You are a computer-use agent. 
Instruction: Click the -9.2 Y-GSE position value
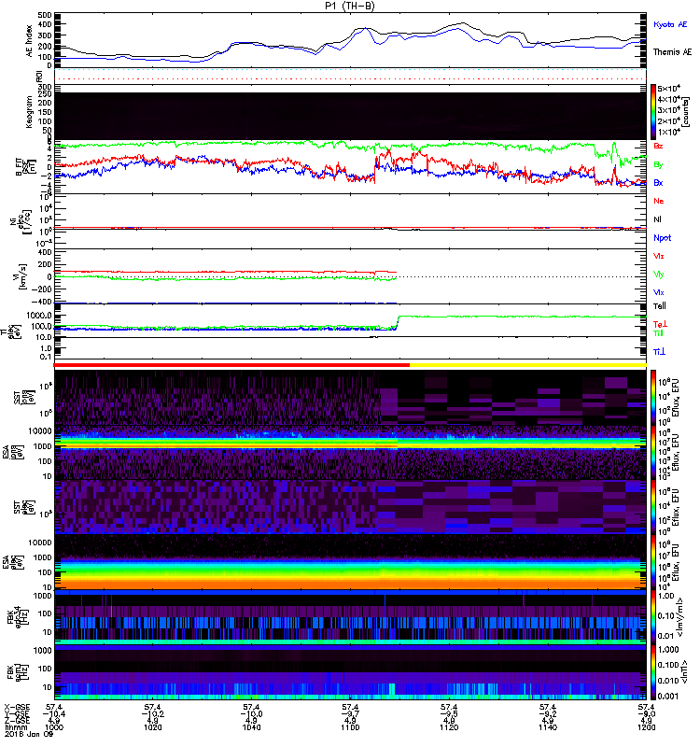[548, 714]
